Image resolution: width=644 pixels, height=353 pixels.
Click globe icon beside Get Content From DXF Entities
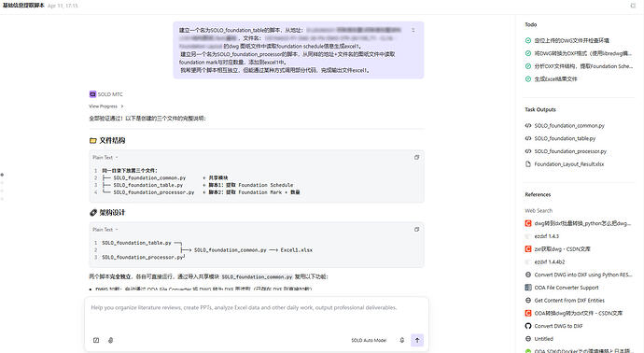[x=528, y=301]
